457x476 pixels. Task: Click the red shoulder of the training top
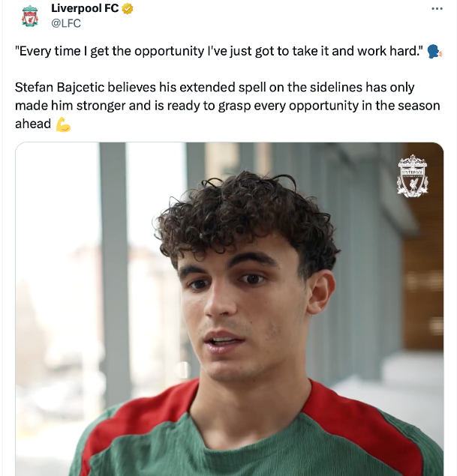[135, 420]
